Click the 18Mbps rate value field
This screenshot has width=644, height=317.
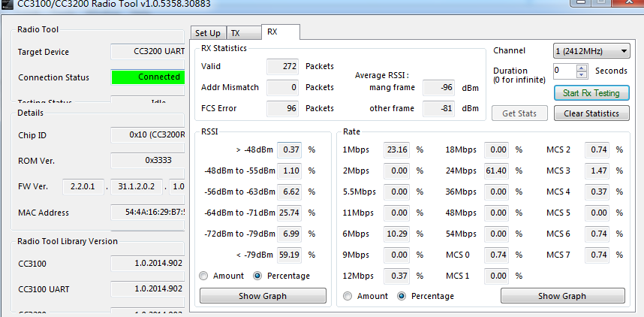pyautogui.click(x=497, y=150)
